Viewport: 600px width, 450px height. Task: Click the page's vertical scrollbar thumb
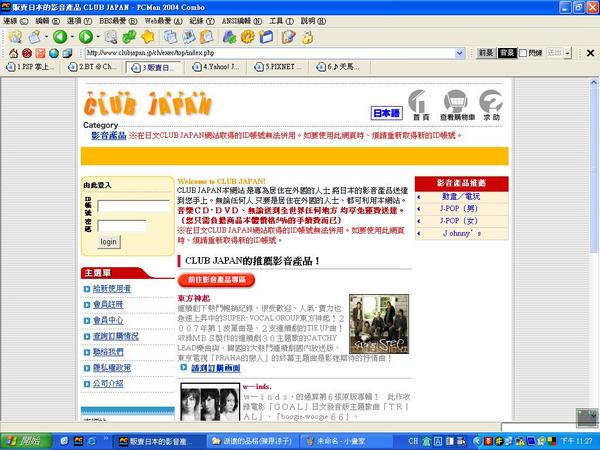click(x=593, y=171)
